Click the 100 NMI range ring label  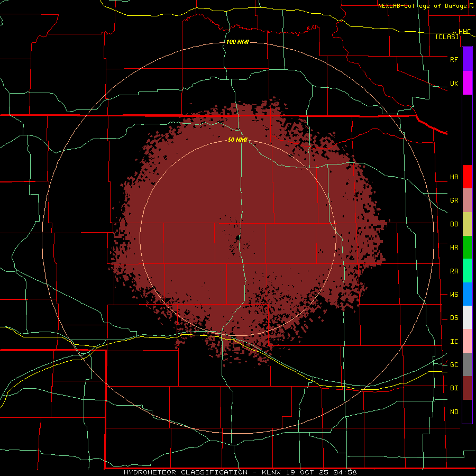(x=237, y=42)
